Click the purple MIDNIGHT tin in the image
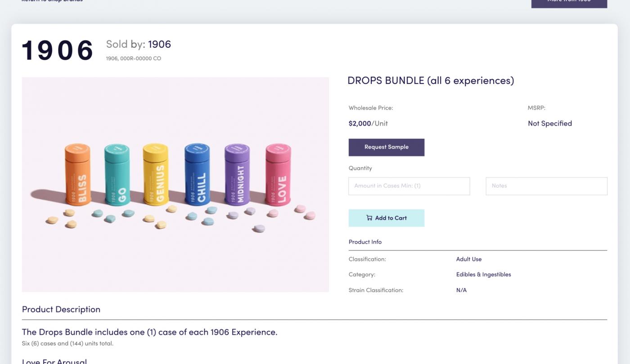Screen dimensions: 630x364 click(x=237, y=173)
